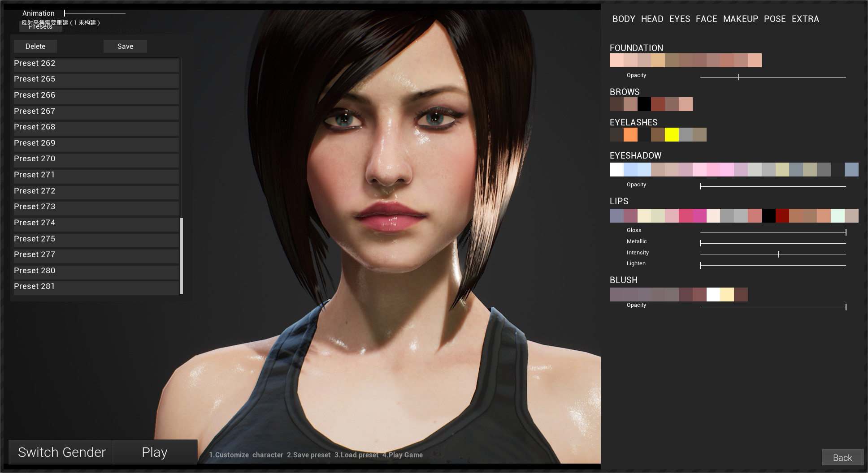Switch to the EXTRA tab

tap(805, 19)
